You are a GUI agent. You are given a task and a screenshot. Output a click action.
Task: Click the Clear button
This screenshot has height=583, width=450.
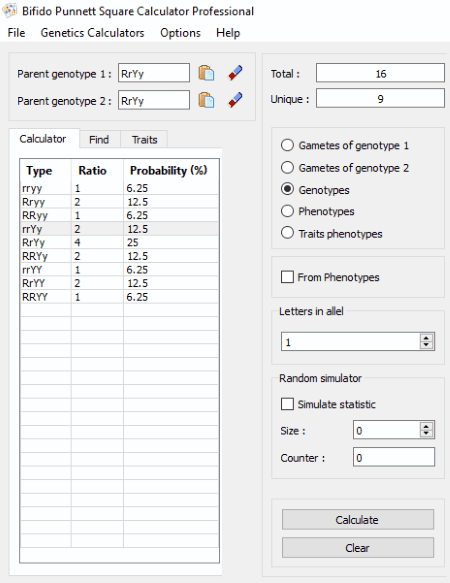[x=357, y=547]
